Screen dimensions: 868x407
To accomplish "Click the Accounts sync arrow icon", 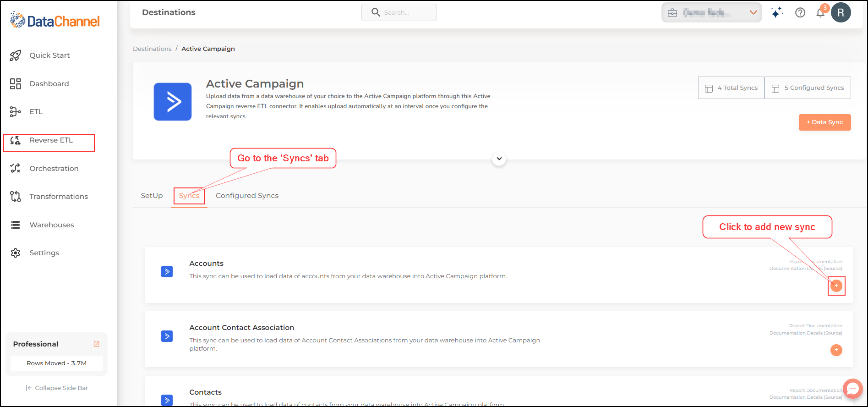I will coord(167,272).
